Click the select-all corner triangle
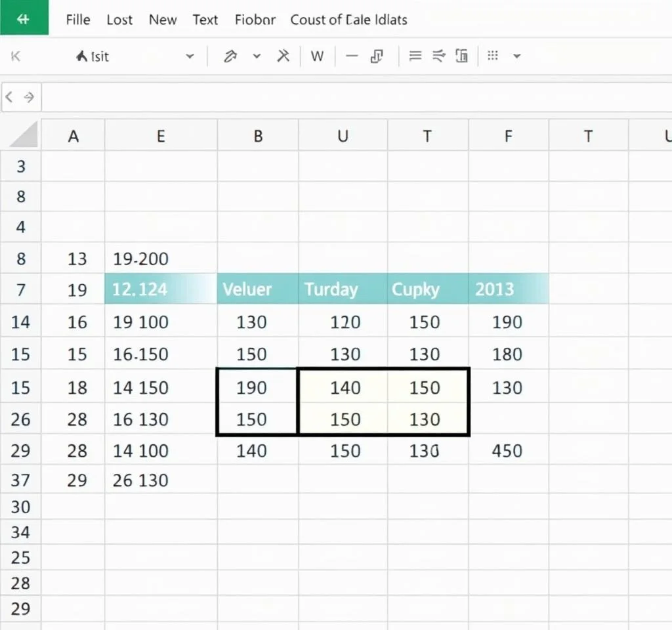This screenshot has width=672, height=630. [x=24, y=135]
